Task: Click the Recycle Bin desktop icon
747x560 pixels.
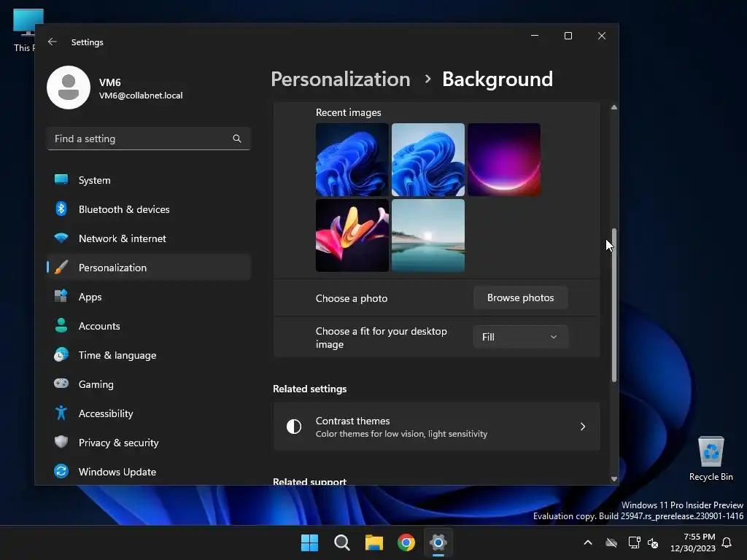Action: pyautogui.click(x=711, y=459)
